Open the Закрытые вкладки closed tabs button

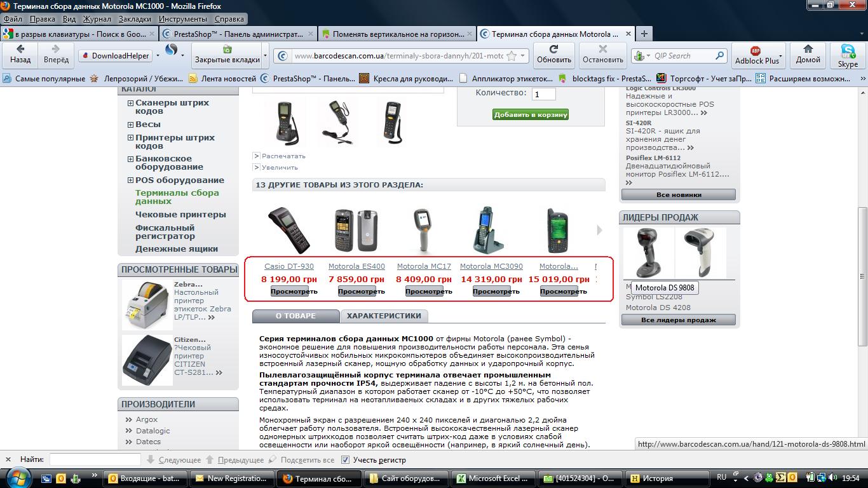point(227,55)
